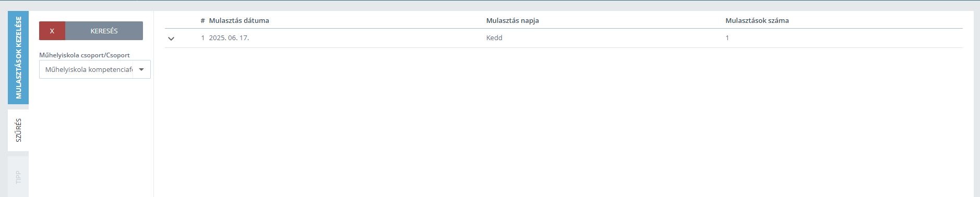Click the Műhelyiskola csoport/Csoport field label
Viewport: 980px width, 197px height.
click(85, 55)
